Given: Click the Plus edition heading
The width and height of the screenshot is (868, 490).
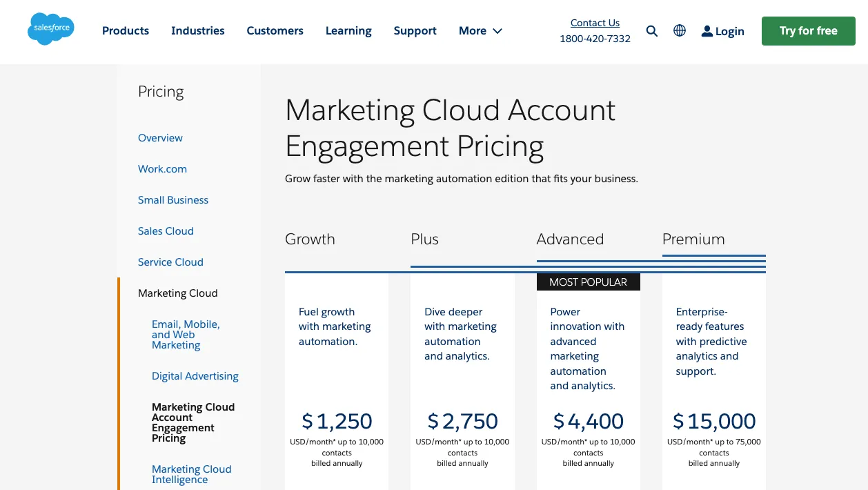Looking at the screenshot, I should pyautogui.click(x=424, y=239).
